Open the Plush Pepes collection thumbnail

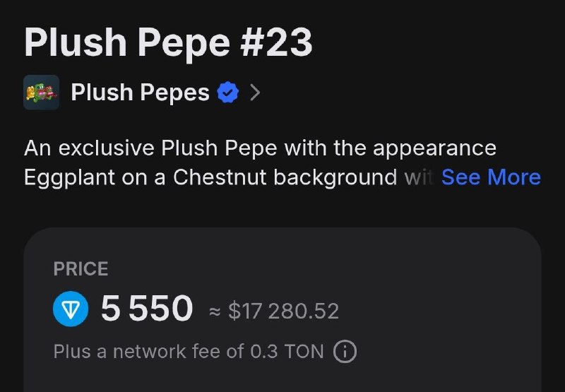tap(42, 93)
